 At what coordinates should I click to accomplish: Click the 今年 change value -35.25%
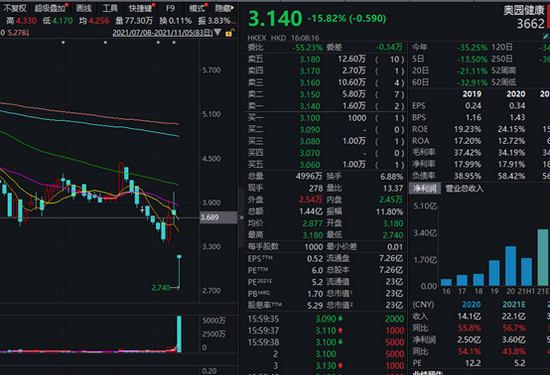tap(472, 48)
